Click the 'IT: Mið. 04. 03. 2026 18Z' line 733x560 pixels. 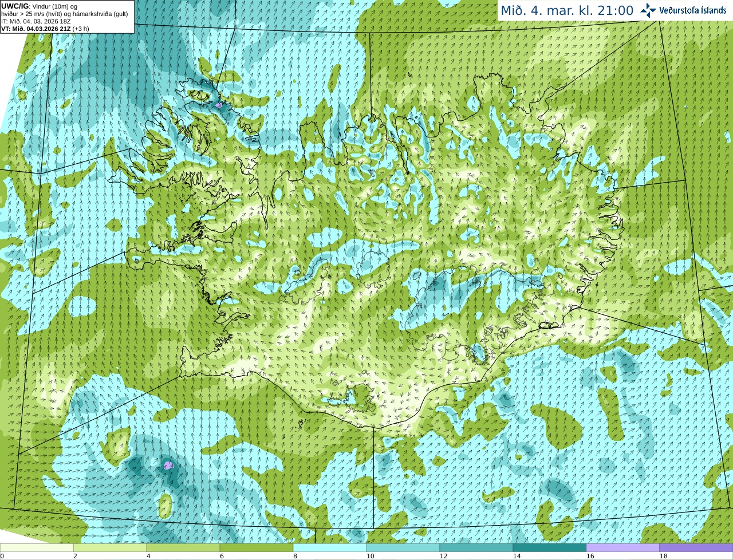click(x=36, y=21)
